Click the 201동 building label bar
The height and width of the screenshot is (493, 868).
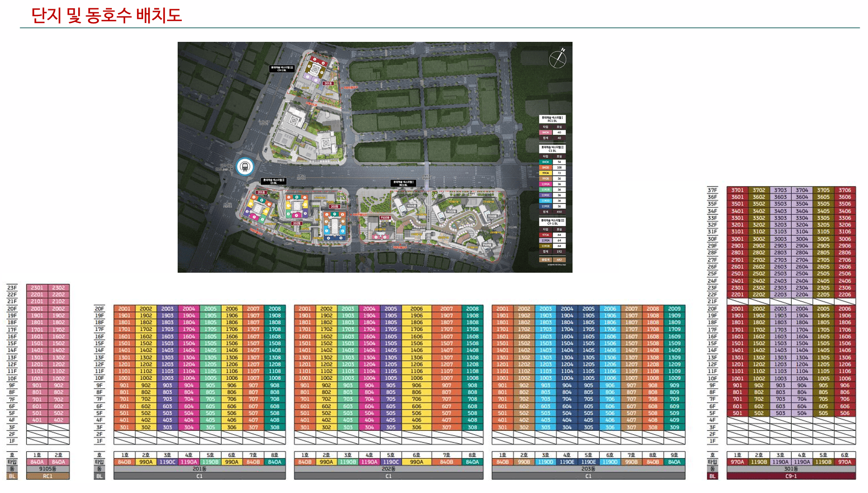199,469
